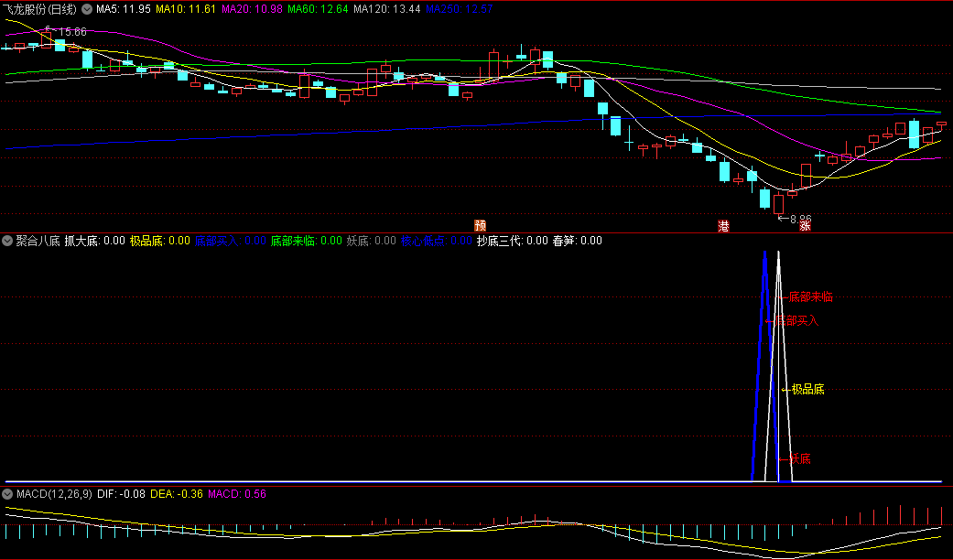Click the yellow 极品底 annotation beside spike
The height and width of the screenshot is (560, 953).
click(x=807, y=389)
